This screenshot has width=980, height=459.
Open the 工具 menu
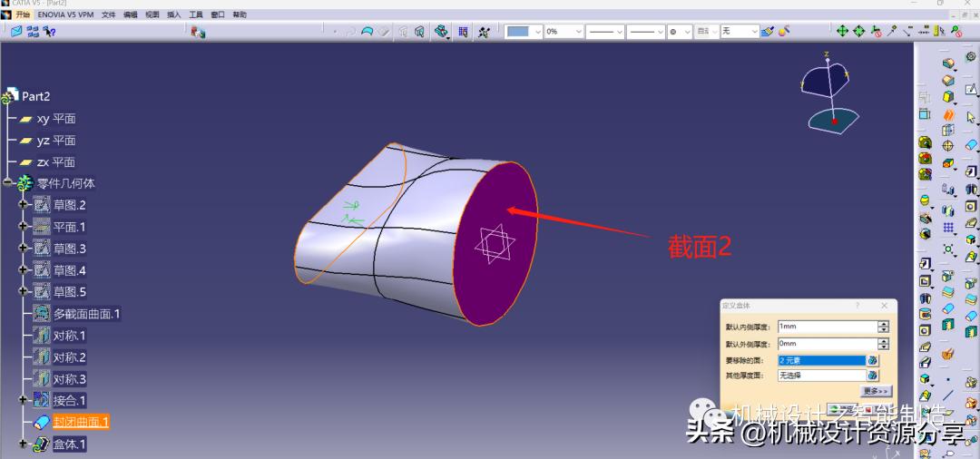coord(196,15)
